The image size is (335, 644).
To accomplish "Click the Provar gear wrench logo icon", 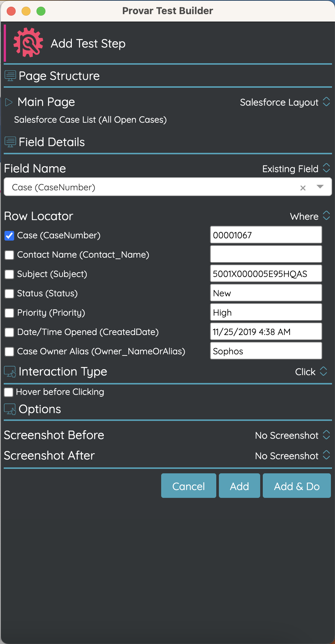I will (x=28, y=43).
